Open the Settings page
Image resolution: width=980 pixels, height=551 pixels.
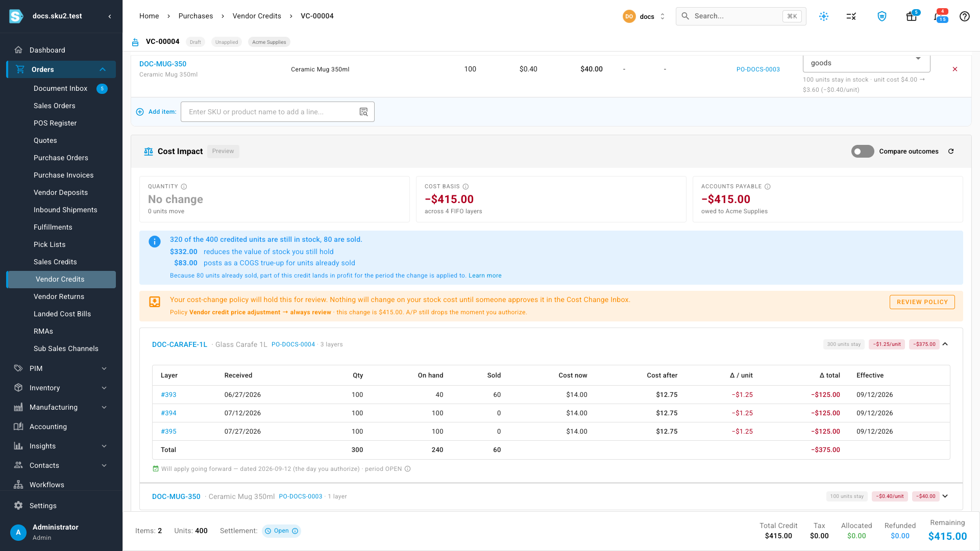point(43,506)
